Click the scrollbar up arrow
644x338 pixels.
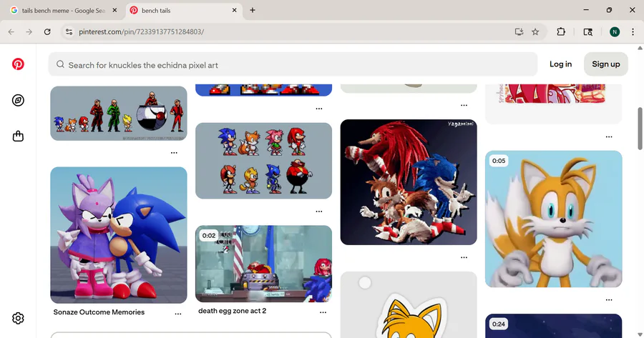[640, 48]
